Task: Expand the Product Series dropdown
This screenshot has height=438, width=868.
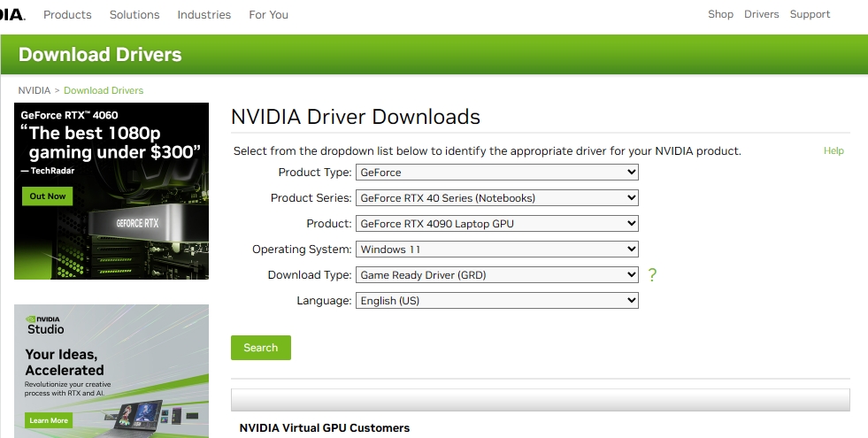Action: tap(497, 197)
